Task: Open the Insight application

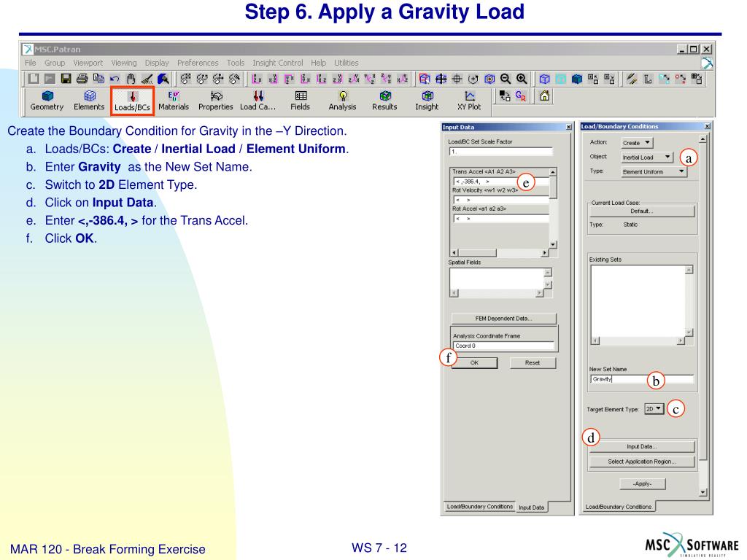Action: [x=427, y=101]
